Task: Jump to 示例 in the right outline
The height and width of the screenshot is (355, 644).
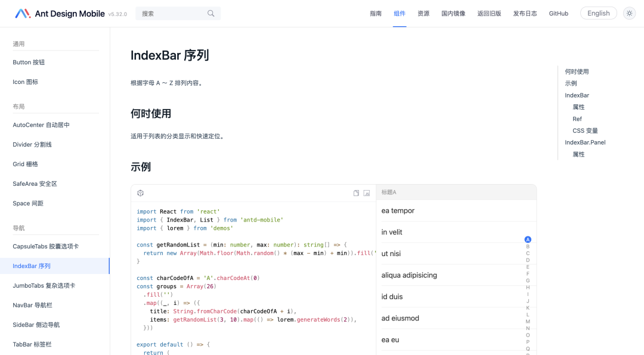Action: 571,83
